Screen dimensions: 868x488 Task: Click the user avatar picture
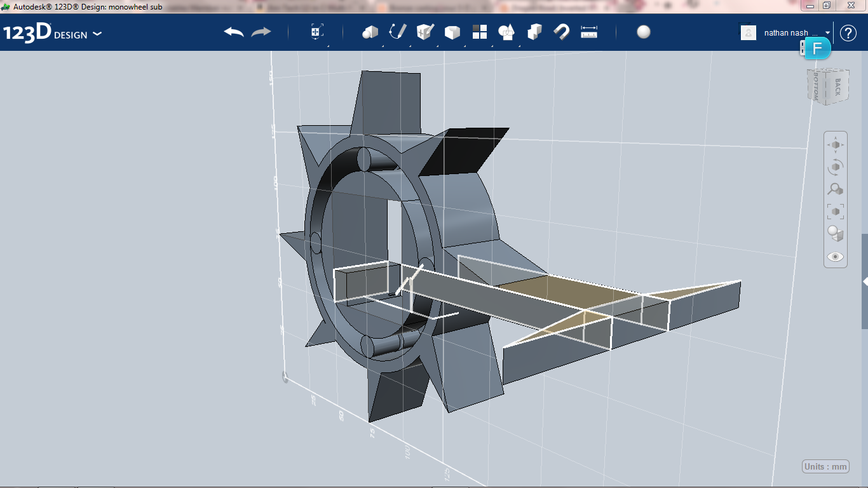point(749,32)
